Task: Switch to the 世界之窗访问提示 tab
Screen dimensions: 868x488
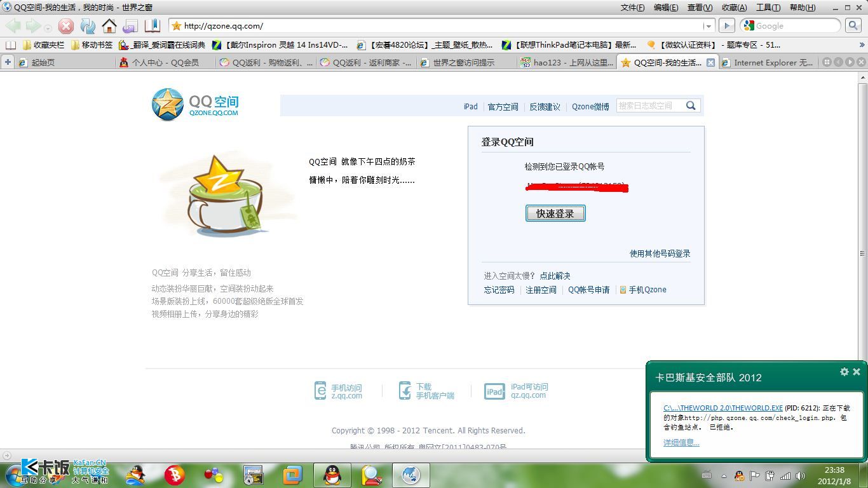Action: (465, 62)
